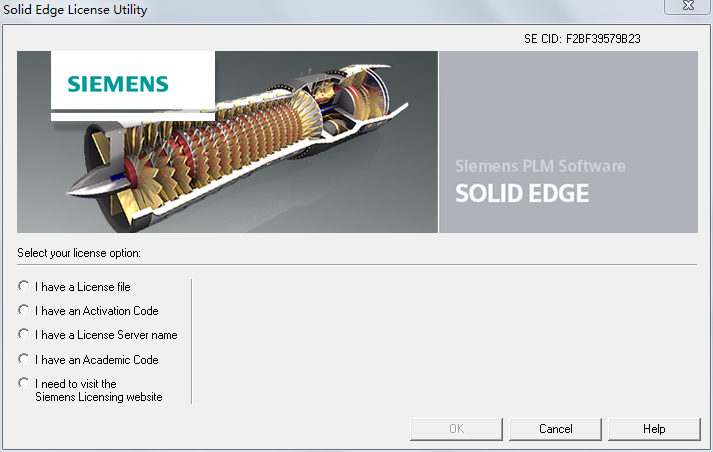Click the 'Select your license option:' label
The image size is (713, 452).
tap(79, 253)
